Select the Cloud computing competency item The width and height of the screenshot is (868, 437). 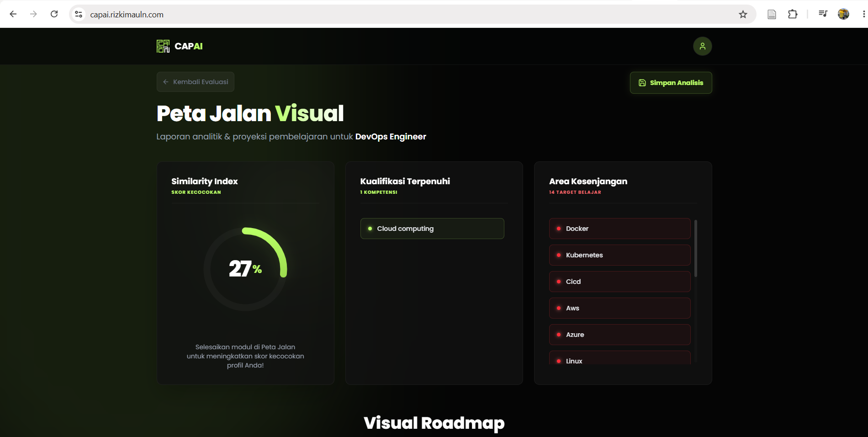tap(432, 229)
